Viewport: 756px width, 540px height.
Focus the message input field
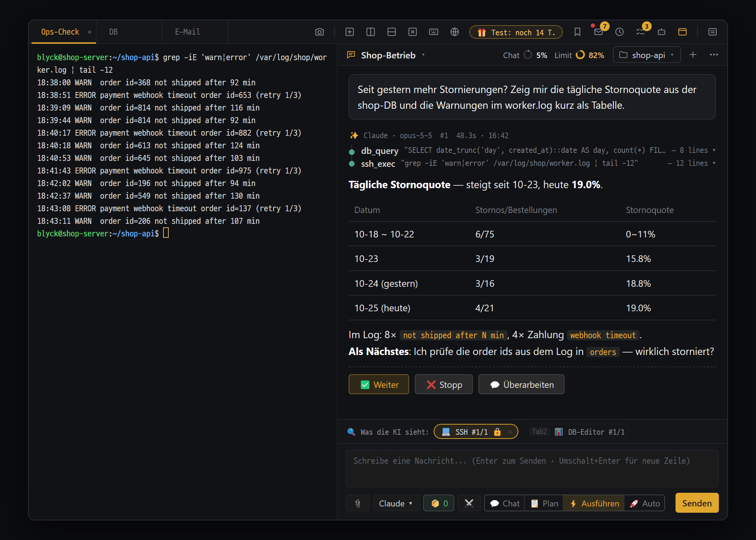pyautogui.click(x=532, y=468)
